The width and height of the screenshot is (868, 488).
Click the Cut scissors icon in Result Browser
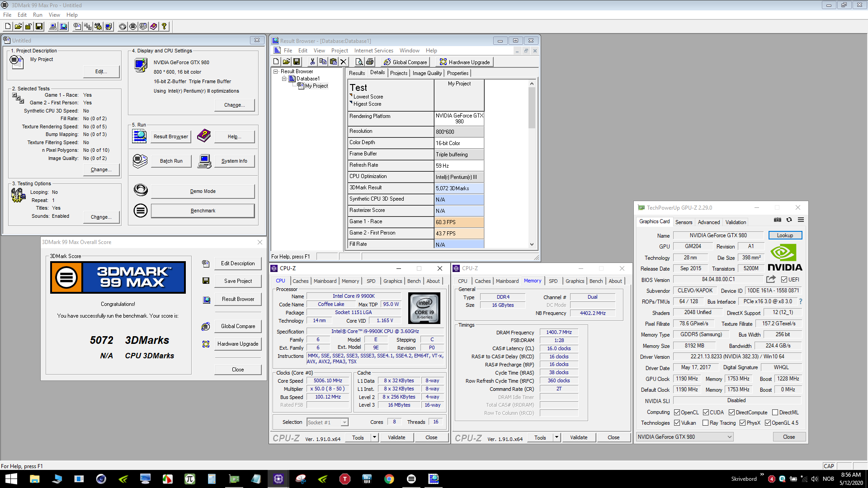point(312,62)
